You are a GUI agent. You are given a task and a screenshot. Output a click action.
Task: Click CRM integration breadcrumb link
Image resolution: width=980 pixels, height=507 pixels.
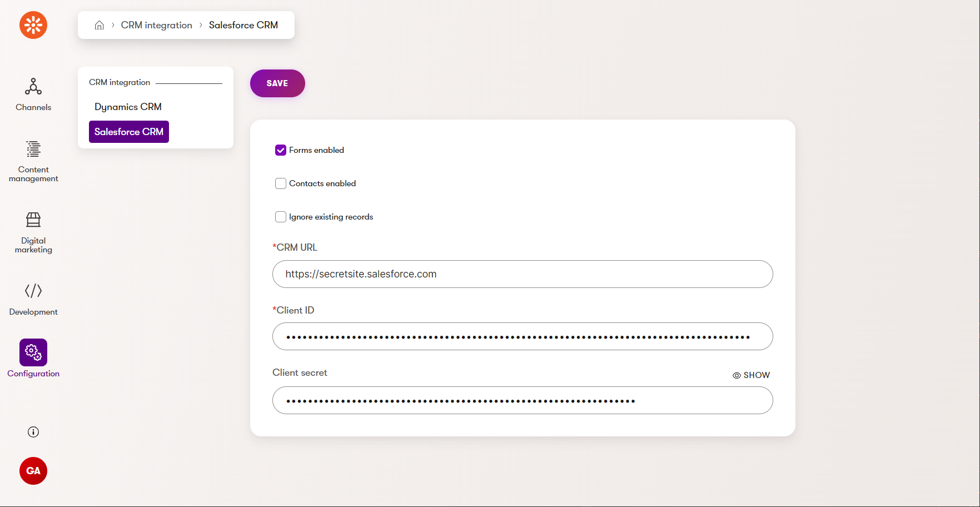[x=157, y=25]
